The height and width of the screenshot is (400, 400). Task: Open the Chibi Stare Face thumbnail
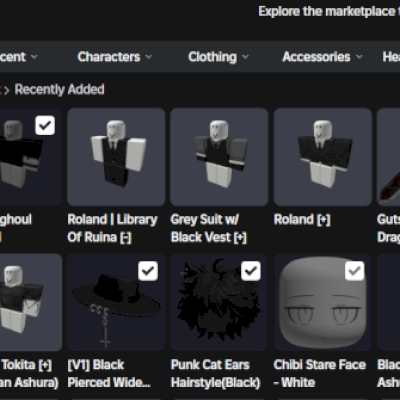(323, 302)
